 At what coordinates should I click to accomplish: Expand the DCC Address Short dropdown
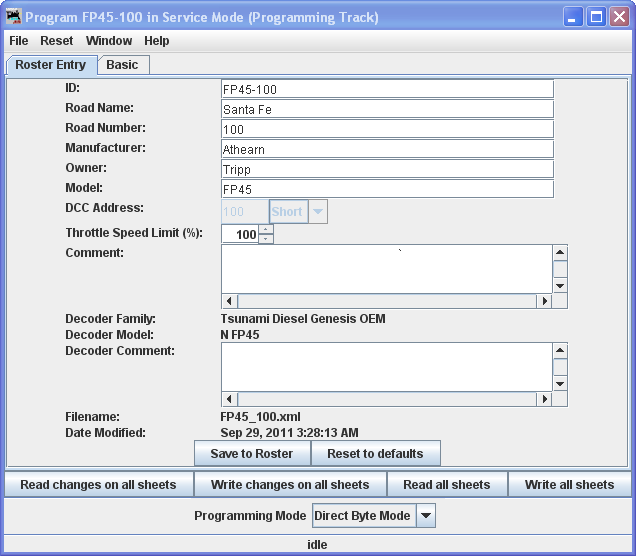coord(317,212)
